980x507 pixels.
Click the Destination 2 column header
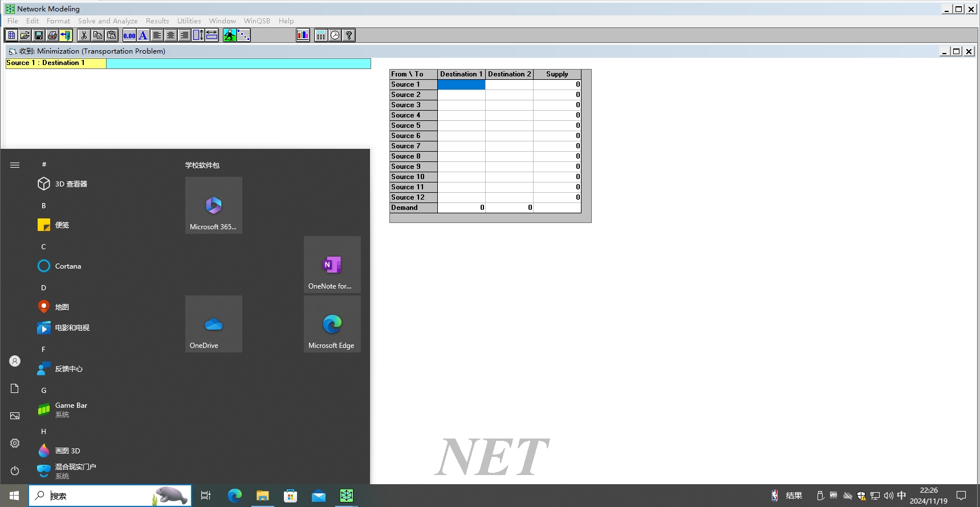(509, 74)
